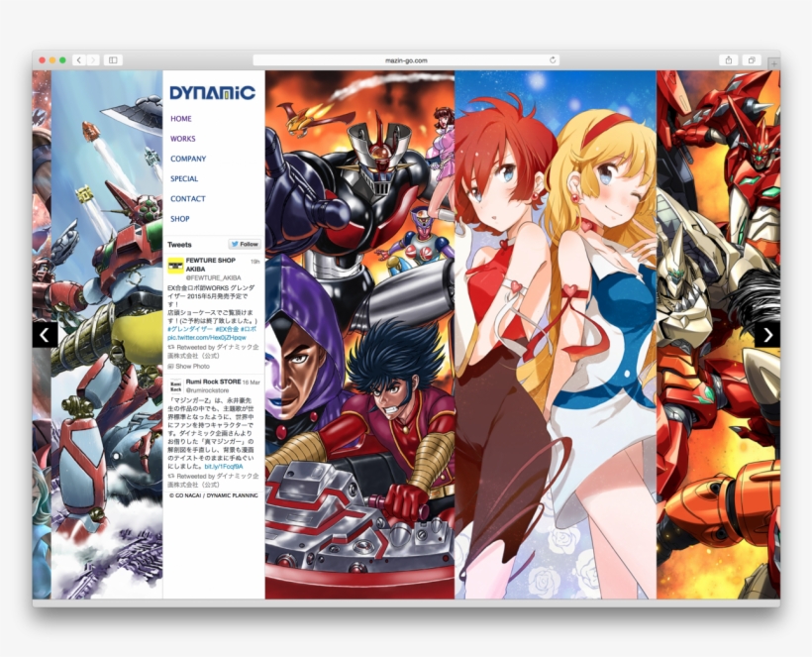Open the Share button in Safari toolbar
Image resolution: width=812 pixels, height=657 pixels.
point(729,60)
